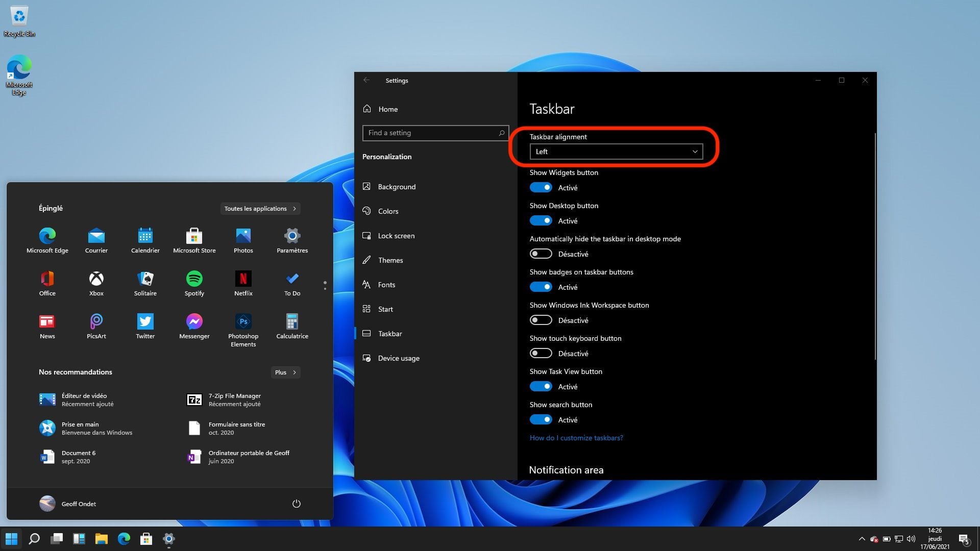Go to Colors personalization section
Viewport: 980px width, 551px height.
(x=388, y=211)
